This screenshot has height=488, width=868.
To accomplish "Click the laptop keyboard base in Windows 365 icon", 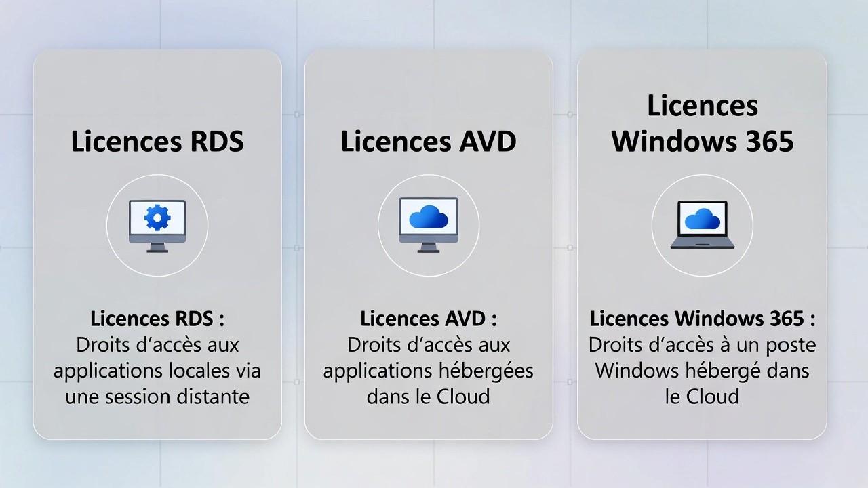I will 703,243.
